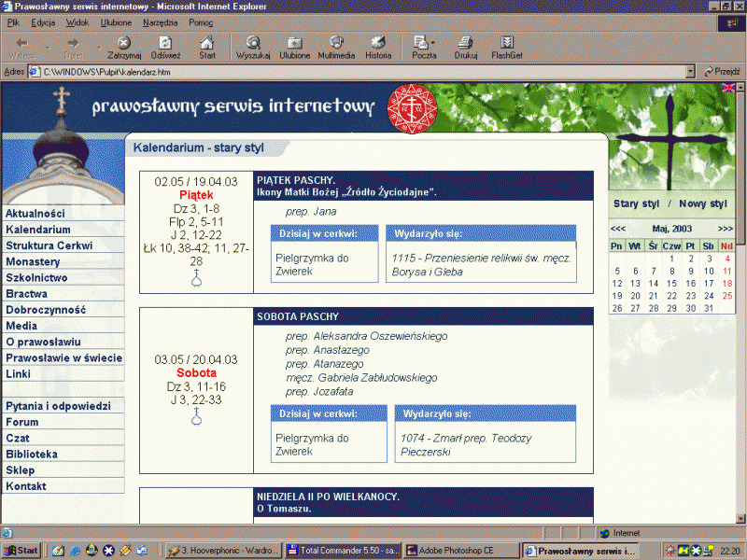Open the Prawosławie w świecie link

tap(63, 358)
